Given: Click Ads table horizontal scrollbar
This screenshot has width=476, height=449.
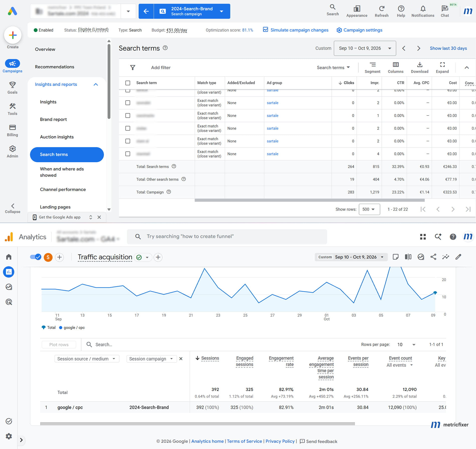Looking at the screenshot, I should [x=310, y=200].
